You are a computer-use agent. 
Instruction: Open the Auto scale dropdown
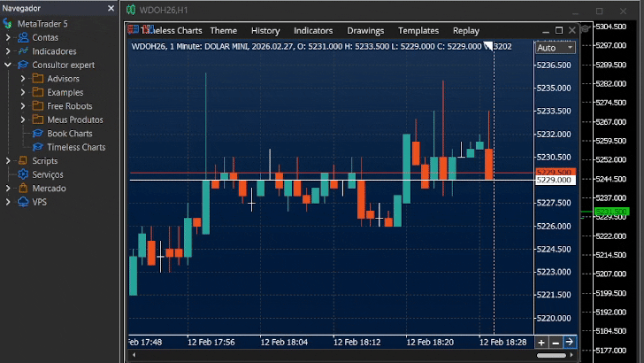[555, 48]
